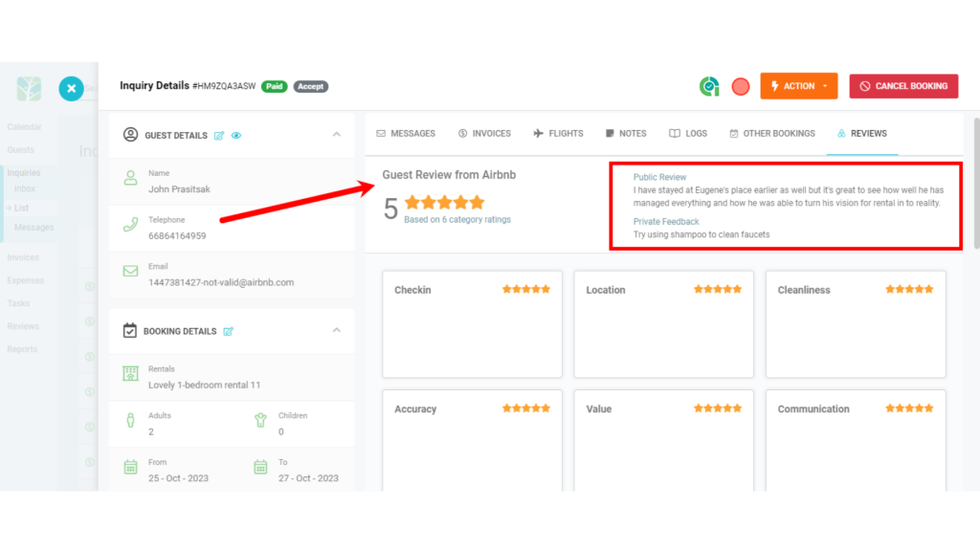980x551 pixels.
Task: Switch to the Messages tab
Action: 406,134
